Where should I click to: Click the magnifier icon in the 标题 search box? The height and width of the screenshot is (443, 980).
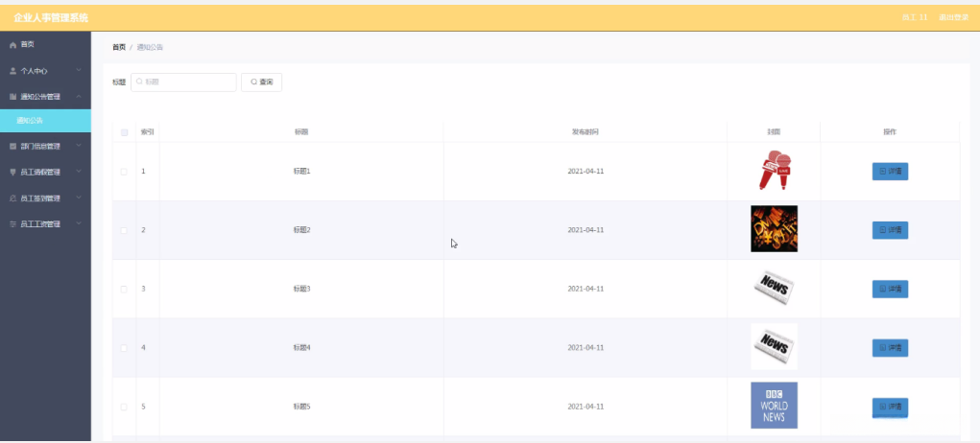pos(139,82)
